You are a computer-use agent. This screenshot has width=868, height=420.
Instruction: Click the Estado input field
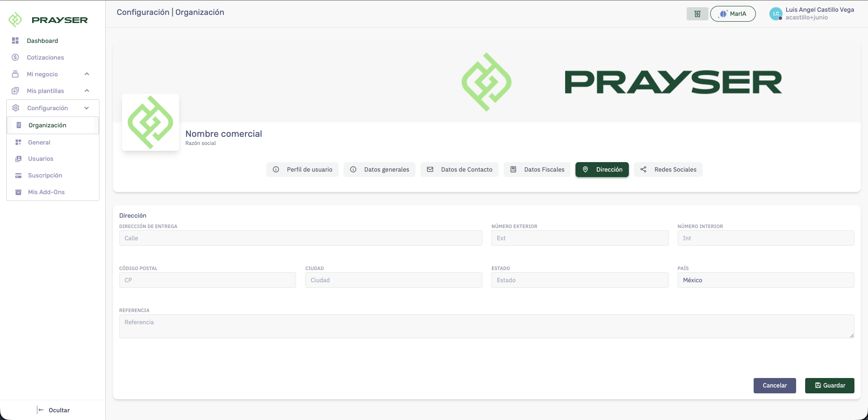580,280
